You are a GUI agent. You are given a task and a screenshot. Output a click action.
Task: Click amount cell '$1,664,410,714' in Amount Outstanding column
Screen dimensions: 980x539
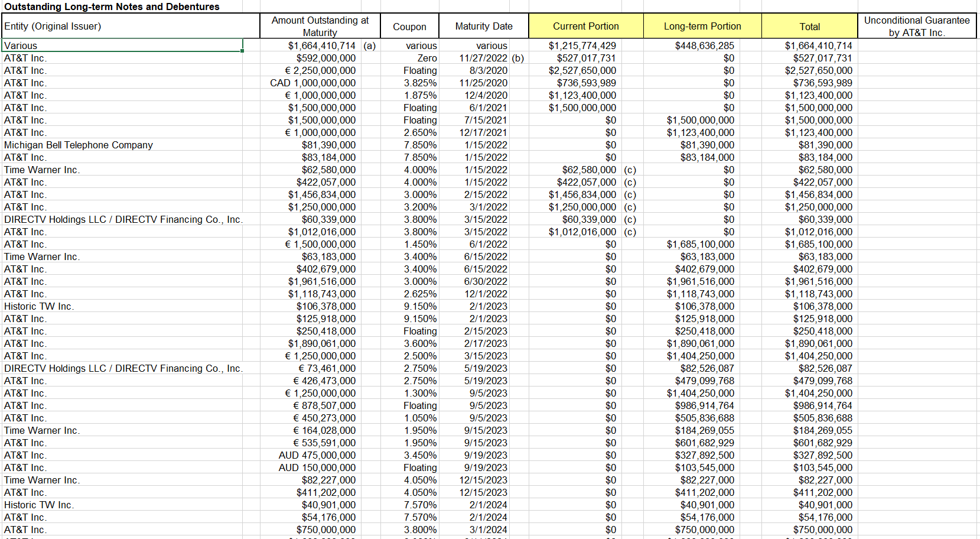point(310,46)
